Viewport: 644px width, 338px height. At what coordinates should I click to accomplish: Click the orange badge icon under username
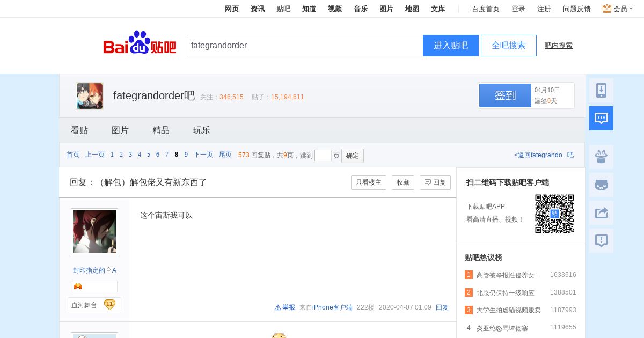pyautogui.click(x=78, y=286)
